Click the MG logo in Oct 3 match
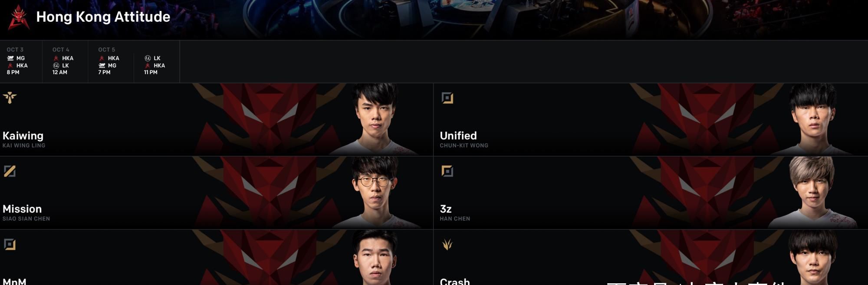 pyautogui.click(x=10, y=58)
